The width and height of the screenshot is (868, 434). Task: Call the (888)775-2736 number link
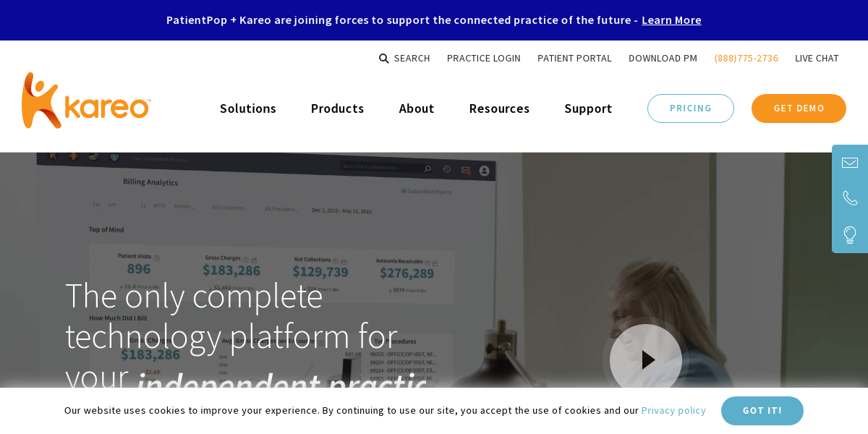[x=746, y=59]
